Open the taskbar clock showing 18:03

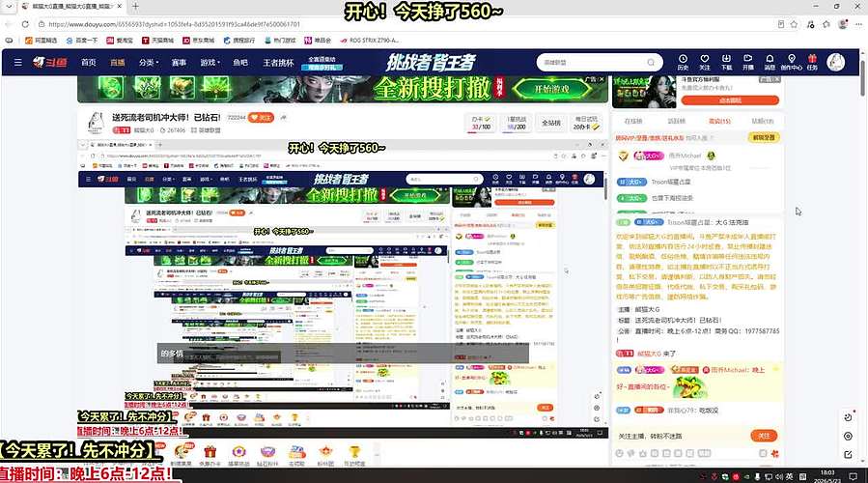(x=827, y=476)
